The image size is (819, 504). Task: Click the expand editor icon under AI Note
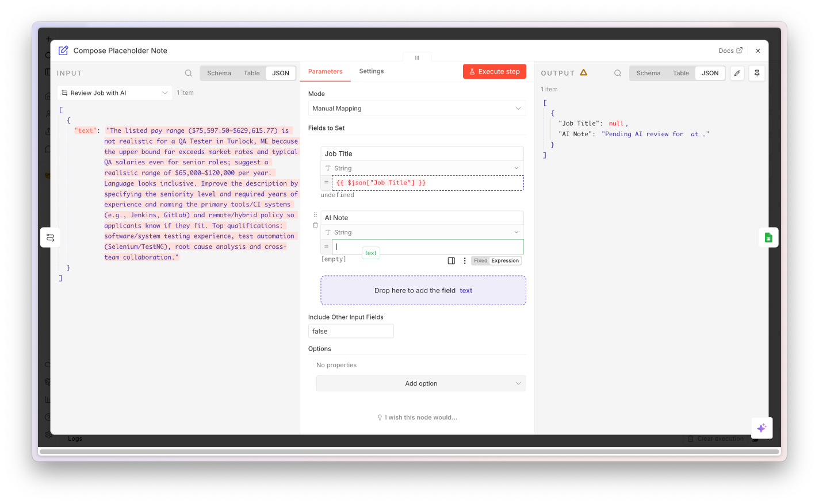pos(451,261)
